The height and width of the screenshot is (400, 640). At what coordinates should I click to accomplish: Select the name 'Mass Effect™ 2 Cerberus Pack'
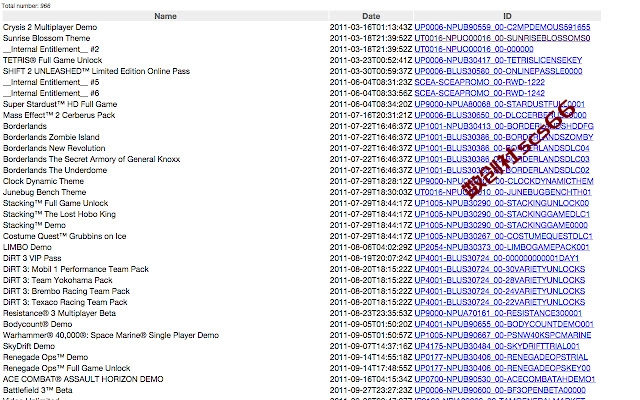(x=59, y=116)
